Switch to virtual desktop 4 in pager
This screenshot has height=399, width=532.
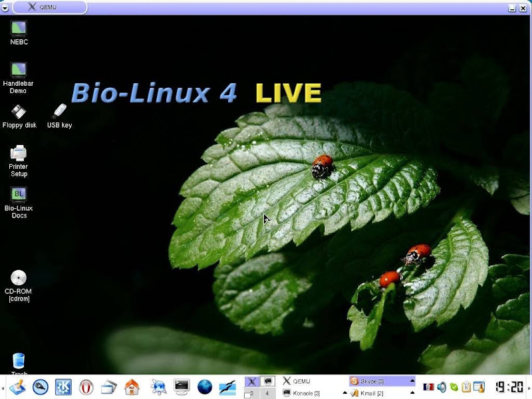(268, 393)
